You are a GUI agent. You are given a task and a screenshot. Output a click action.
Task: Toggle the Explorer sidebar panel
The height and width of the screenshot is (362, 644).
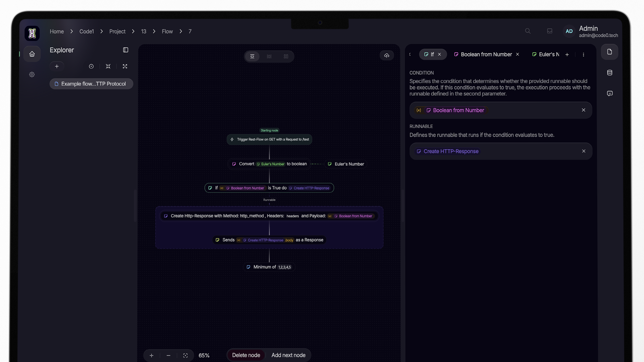[x=125, y=50]
